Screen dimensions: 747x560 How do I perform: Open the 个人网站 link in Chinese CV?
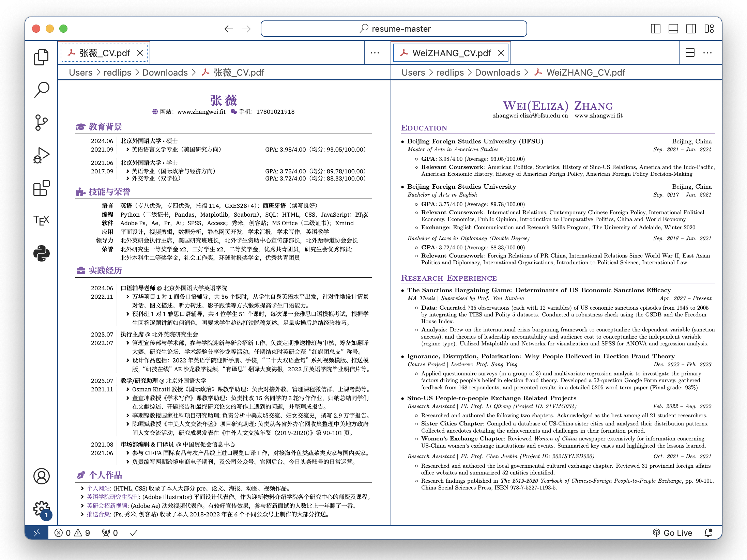click(98, 488)
